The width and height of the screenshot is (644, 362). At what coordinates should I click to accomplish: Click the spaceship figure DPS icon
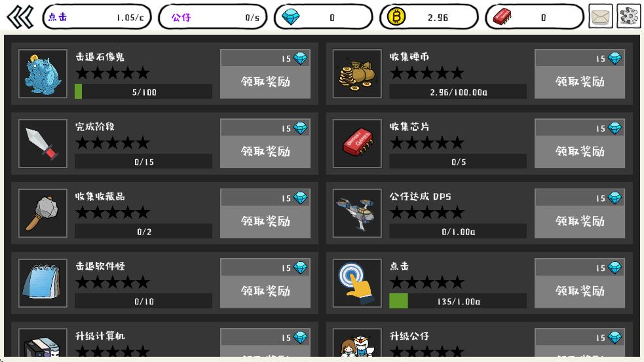click(357, 213)
